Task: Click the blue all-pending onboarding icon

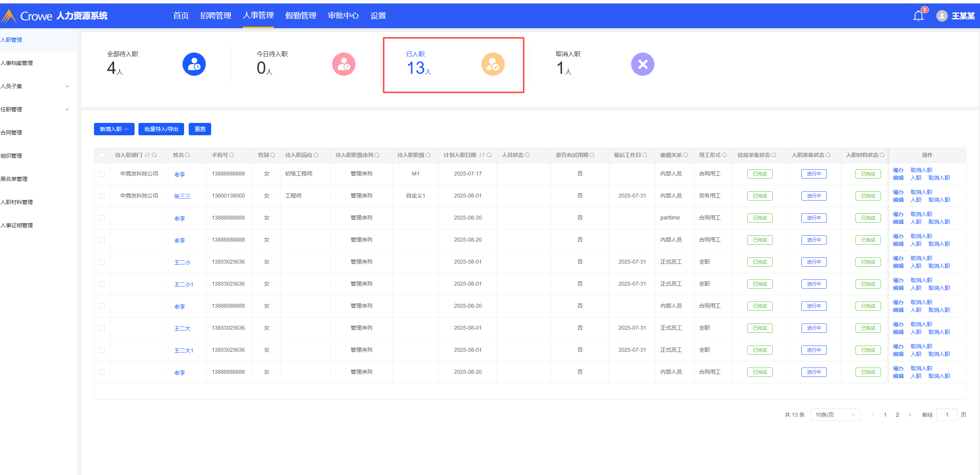Action: point(194,64)
